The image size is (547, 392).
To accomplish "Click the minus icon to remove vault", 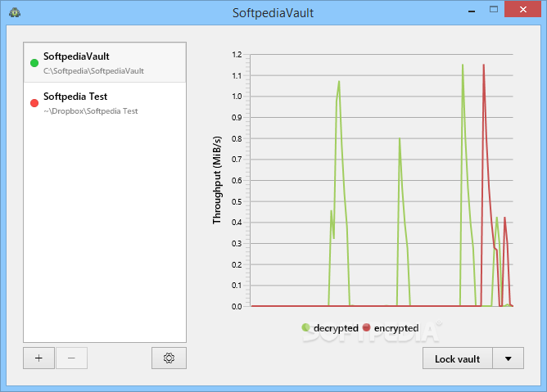I will pyautogui.click(x=71, y=358).
